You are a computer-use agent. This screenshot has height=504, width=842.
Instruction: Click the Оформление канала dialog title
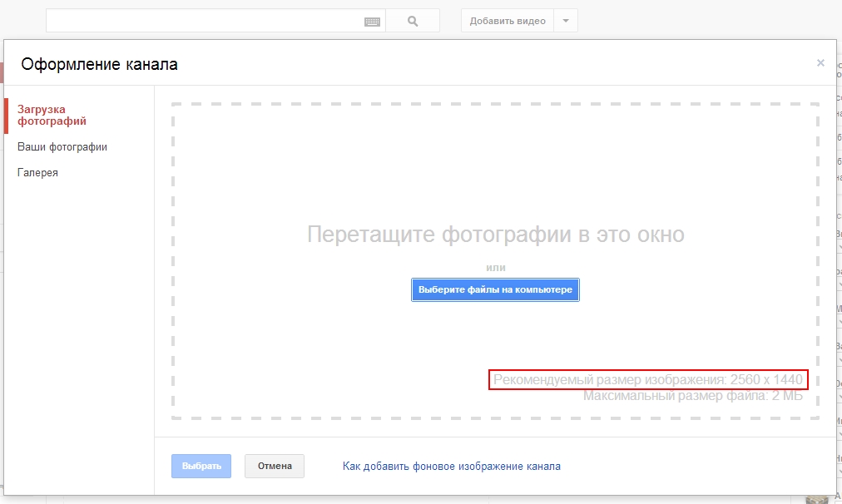point(99,64)
